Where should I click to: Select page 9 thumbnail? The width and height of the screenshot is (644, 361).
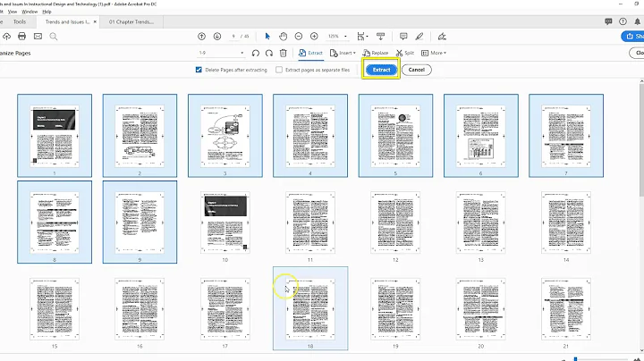pos(140,222)
